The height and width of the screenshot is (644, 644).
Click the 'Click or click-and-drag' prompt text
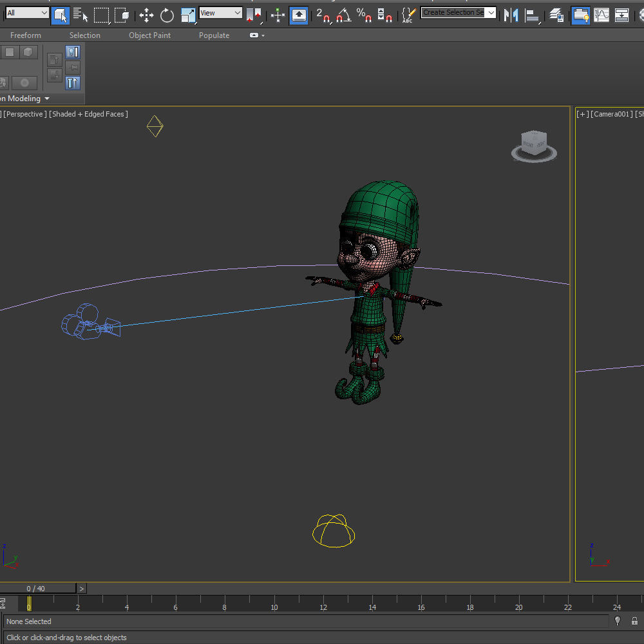(66, 638)
